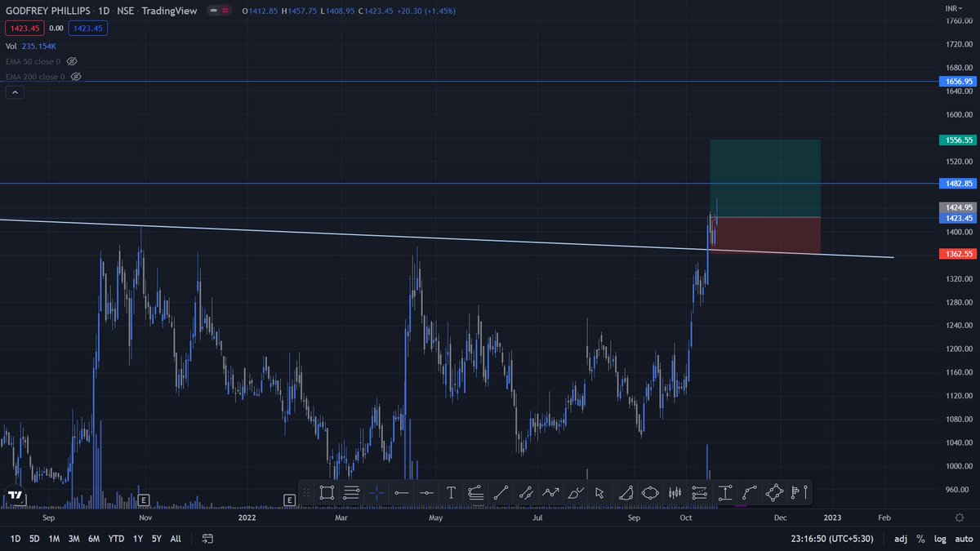Select the Arc shape tool
The width and height of the screenshot is (980, 551).
pyautogui.click(x=626, y=492)
